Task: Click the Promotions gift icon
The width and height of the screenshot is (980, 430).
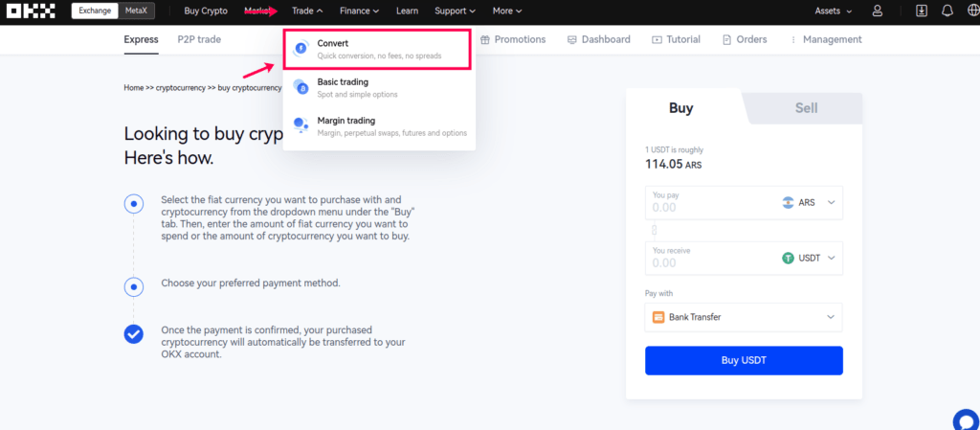Action: 484,39
